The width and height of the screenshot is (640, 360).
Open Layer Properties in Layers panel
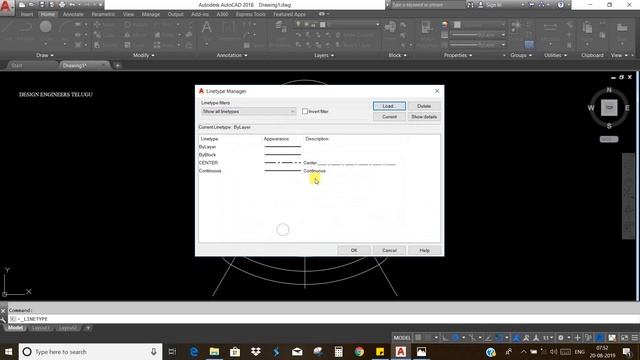pyautogui.click(x=281, y=28)
